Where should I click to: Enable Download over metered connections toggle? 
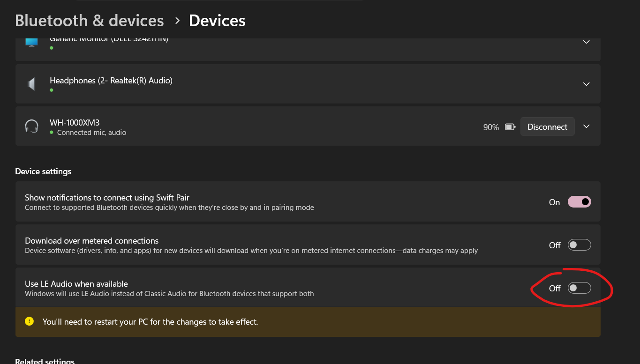pyautogui.click(x=579, y=245)
